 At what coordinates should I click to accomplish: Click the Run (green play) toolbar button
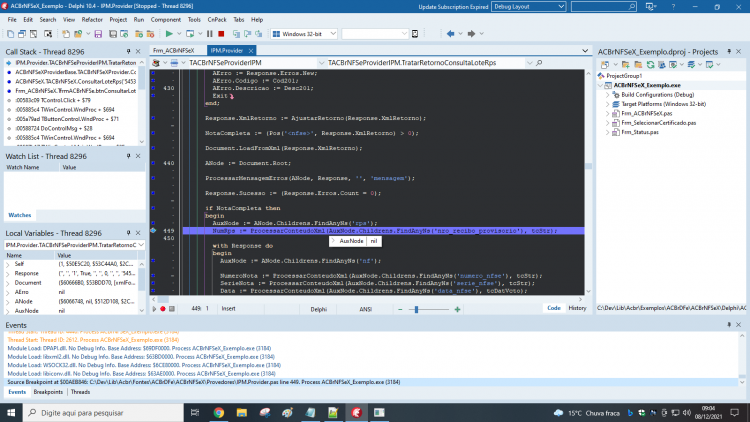[x=169, y=34]
